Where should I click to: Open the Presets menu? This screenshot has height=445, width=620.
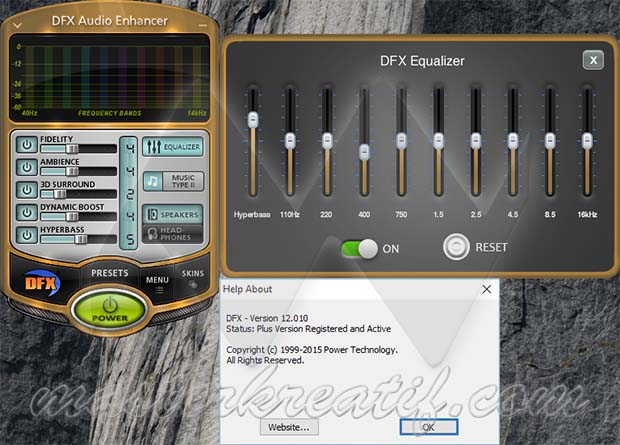(x=110, y=273)
